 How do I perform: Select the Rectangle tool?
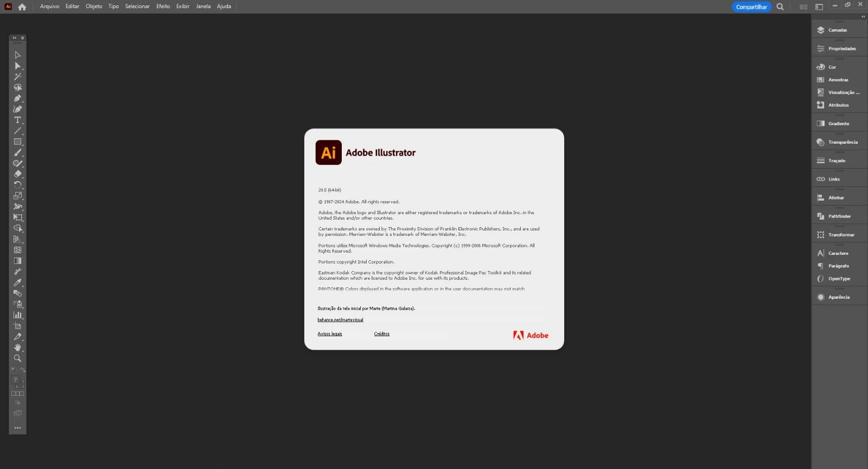point(17,142)
